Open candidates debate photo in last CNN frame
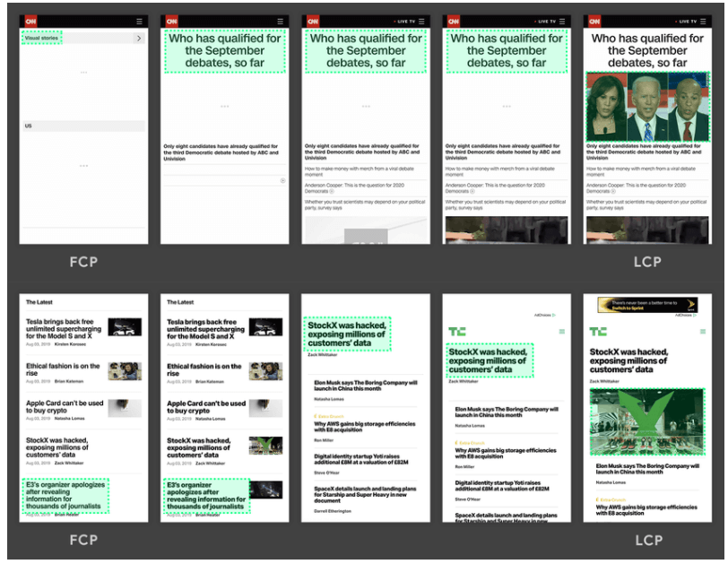Screen dimensions: 728x564 point(647,107)
